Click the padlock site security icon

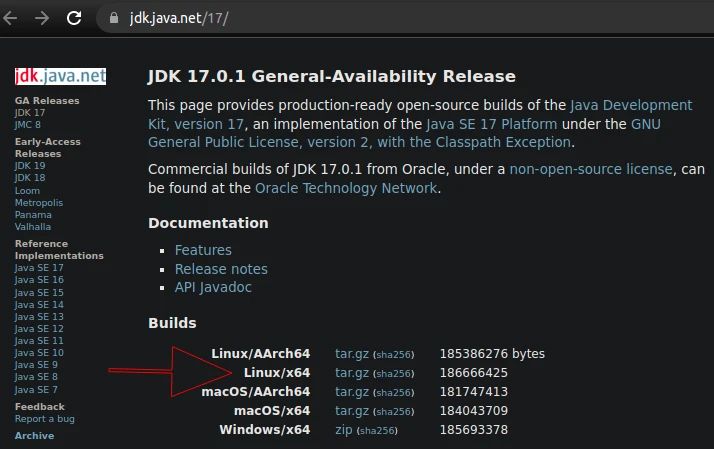[114, 18]
